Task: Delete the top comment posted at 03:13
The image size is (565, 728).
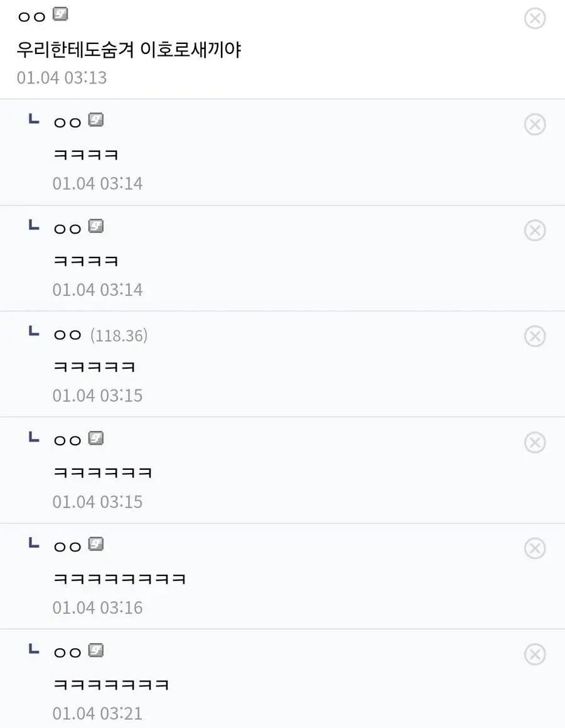Action: click(x=534, y=19)
